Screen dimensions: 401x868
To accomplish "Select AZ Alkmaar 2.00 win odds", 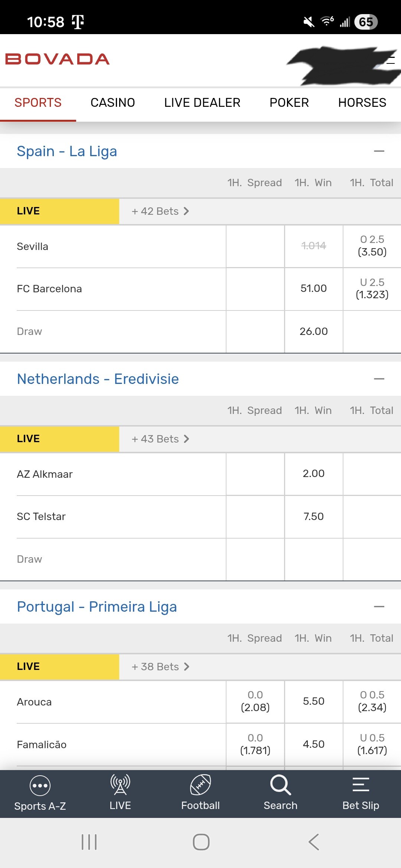I will (x=314, y=474).
